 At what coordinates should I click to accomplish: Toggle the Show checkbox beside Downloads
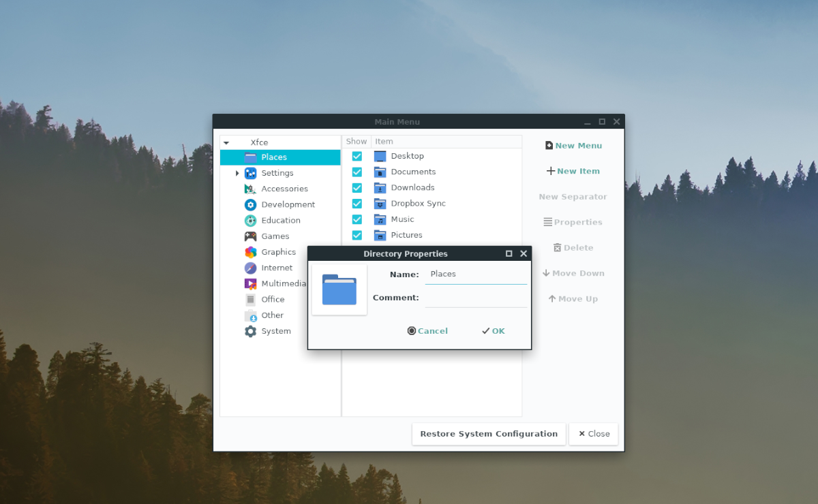pos(357,187)
